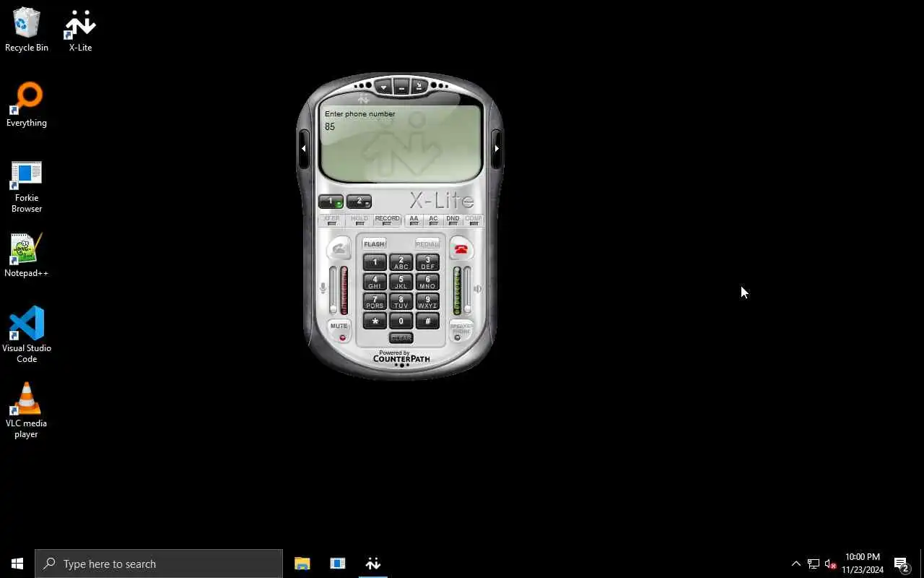Toggle AA auto answer
The image size is (924, 578).
coord(414,220)
